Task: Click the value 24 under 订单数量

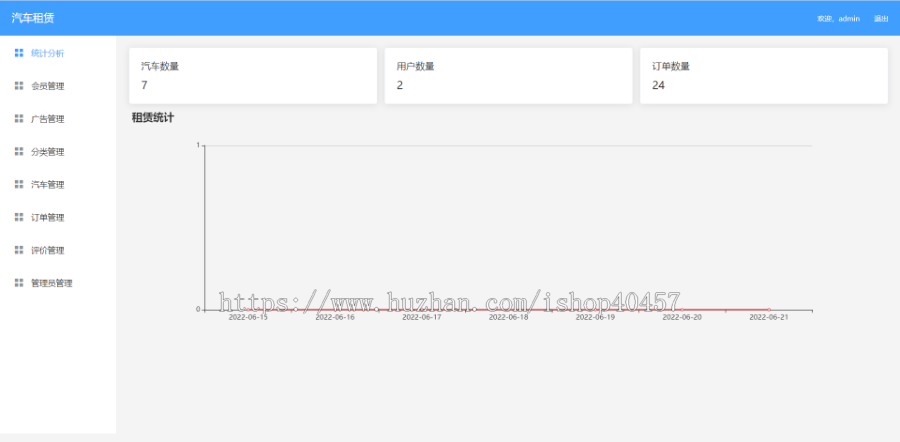Action: (658, 86)
